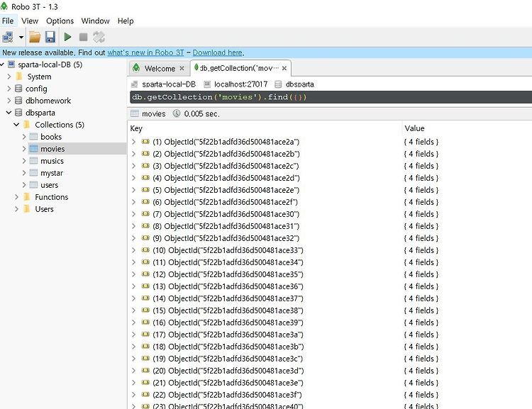
Task: Collapse the Collections (5) folder
Action: click(16, 125)
